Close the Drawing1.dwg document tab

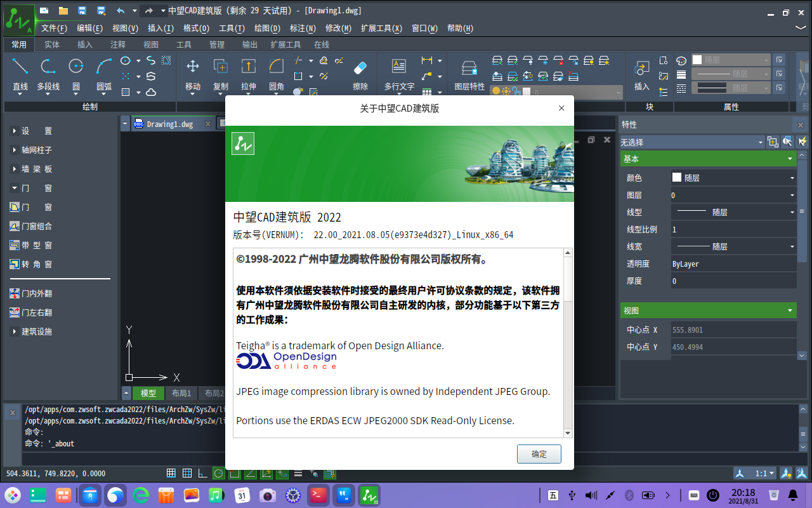207,124
